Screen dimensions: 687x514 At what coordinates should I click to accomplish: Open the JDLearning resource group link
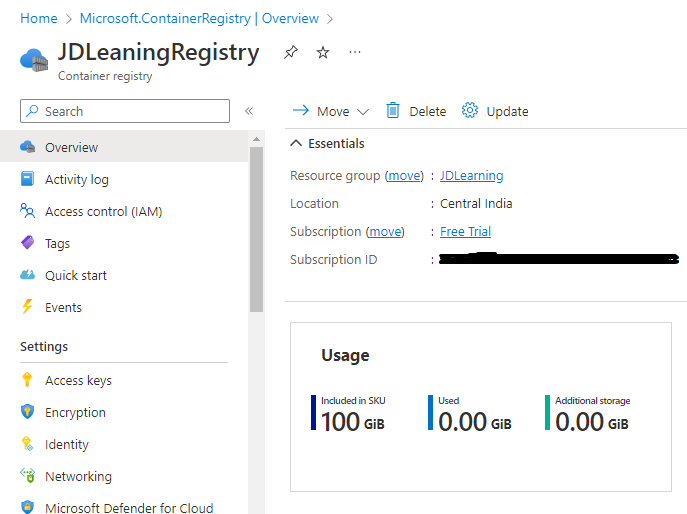coord(471,176)
